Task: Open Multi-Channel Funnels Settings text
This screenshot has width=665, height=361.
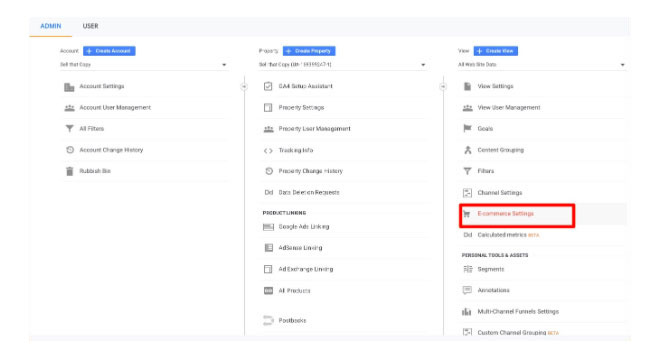Action: pyautogui.click(x=518, y=311)
